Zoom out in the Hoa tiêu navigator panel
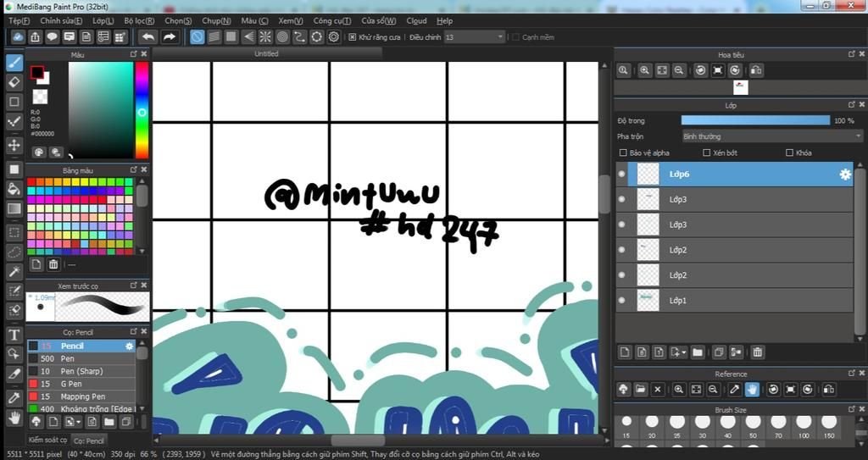The image size is (868, 460). 679,70
